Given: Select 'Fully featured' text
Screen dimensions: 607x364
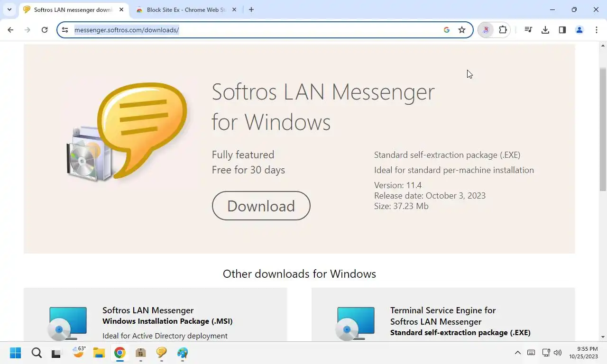Looking at the screenshot, I should (243, 155).
